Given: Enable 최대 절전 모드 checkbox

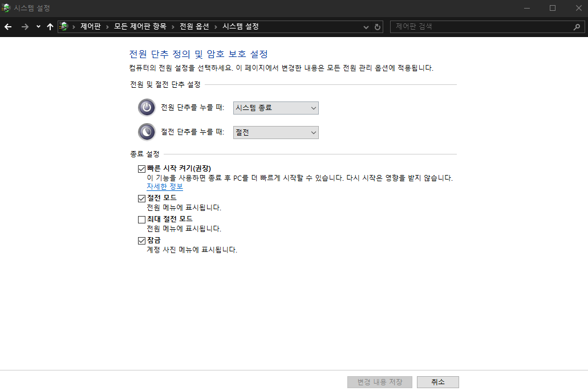Looking at the screenshot, I should [141, 219].
